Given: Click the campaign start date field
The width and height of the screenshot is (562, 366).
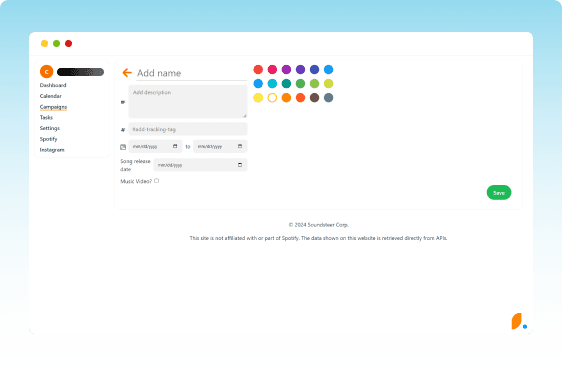Looking at the screenshot, I should pos(155,146).
